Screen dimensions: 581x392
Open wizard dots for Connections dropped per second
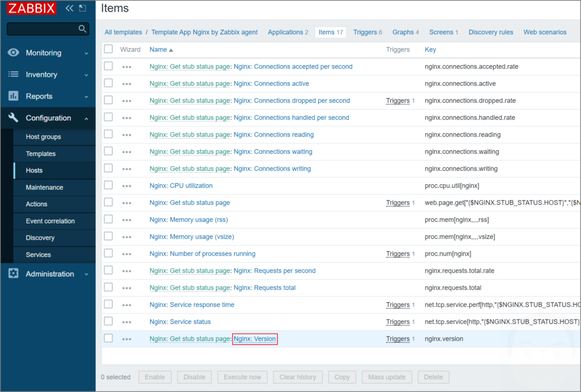127,101
